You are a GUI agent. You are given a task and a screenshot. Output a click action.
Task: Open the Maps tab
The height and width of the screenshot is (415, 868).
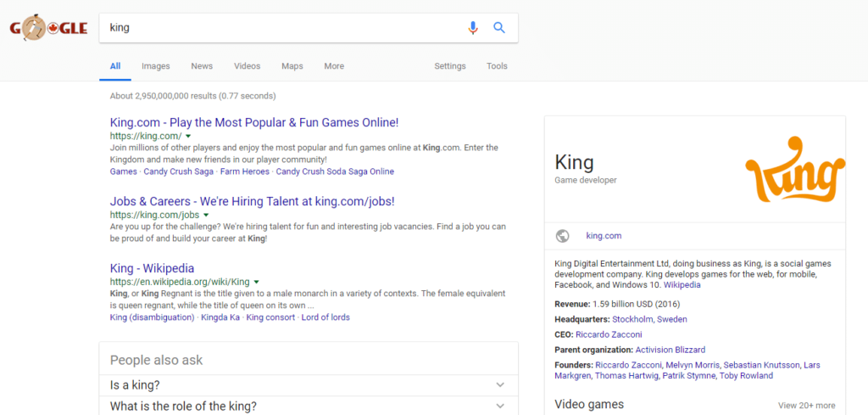(x=292, y=66)
